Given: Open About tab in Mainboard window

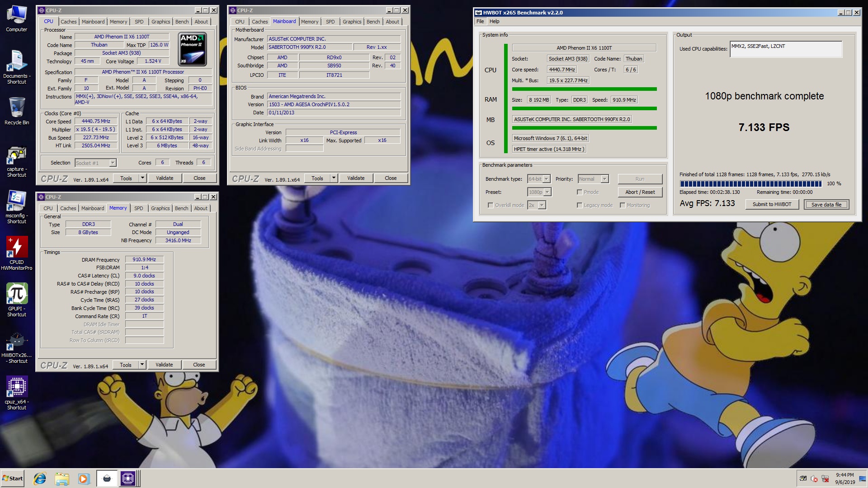Looking at the screenshot, I should pyautogui.click(x=392, y=22).
